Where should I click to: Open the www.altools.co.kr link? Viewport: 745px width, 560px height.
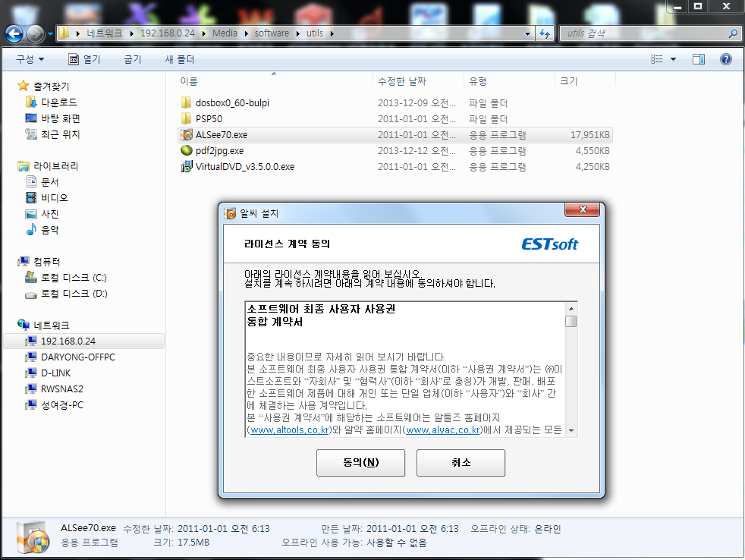point(290,429)
